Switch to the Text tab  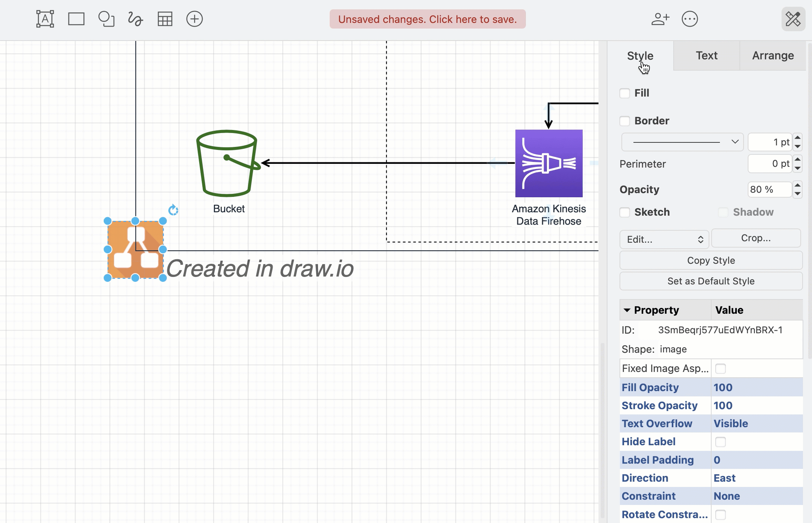(x=706, y=56)
